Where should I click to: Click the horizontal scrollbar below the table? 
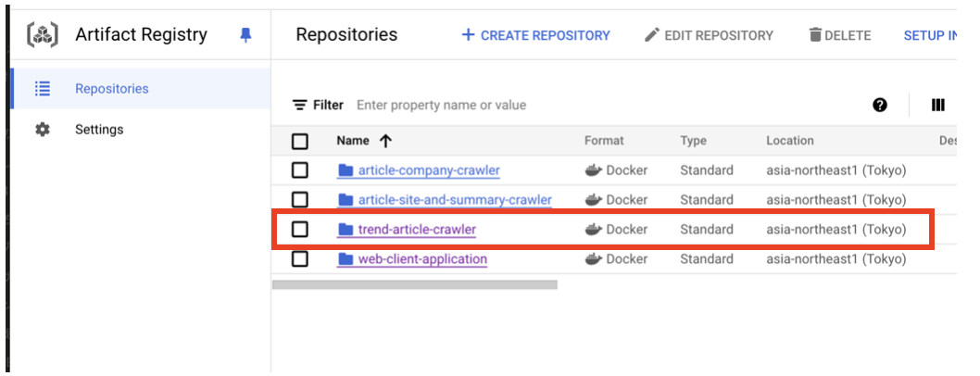[x=415, y=285]
